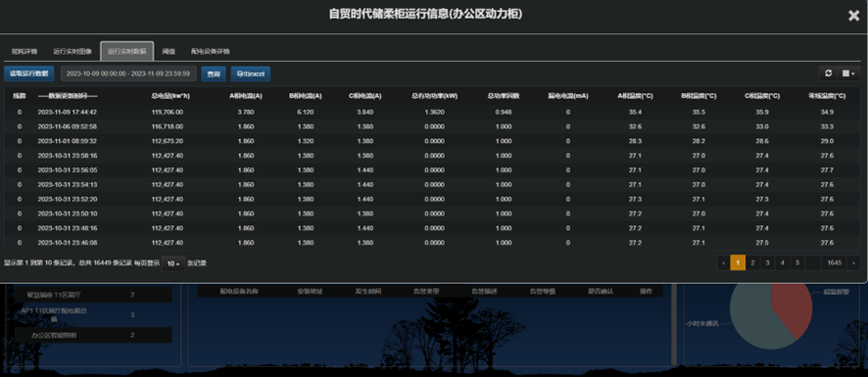Viewport: 868px width, 377px height.
Task: Select page 1 in pagination
Action: [738, 263]
